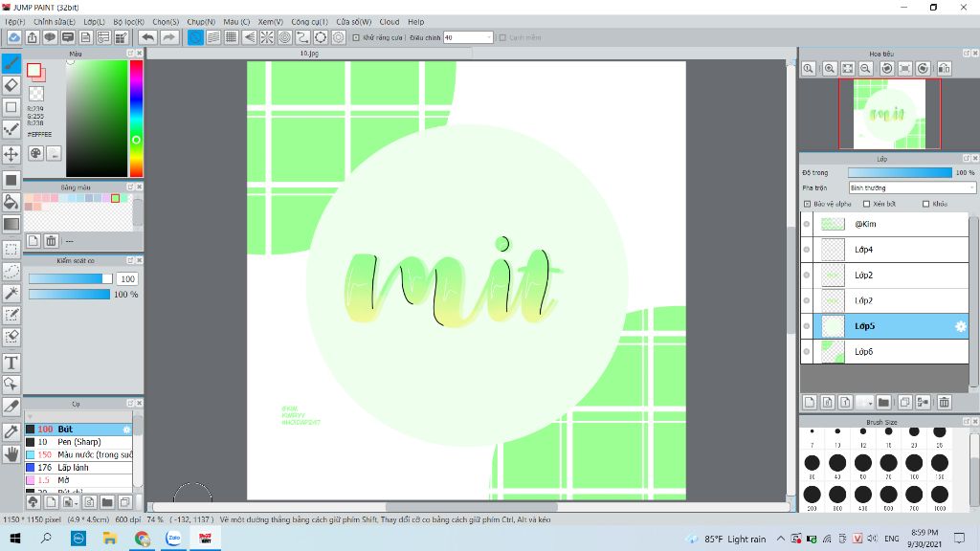The image size is (980, 551).
Task: Open Chrome from the Windows taskbar
Action: [142, 538]
